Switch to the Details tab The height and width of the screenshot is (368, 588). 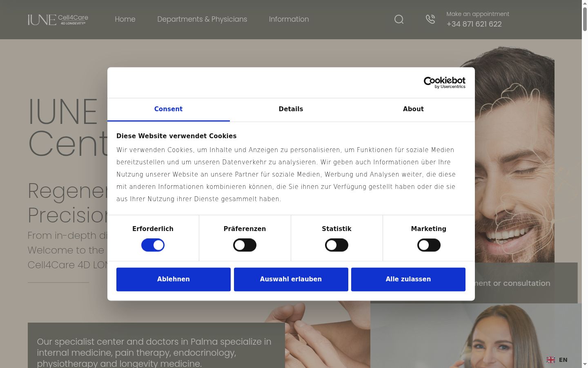click(x=291, y=109)
